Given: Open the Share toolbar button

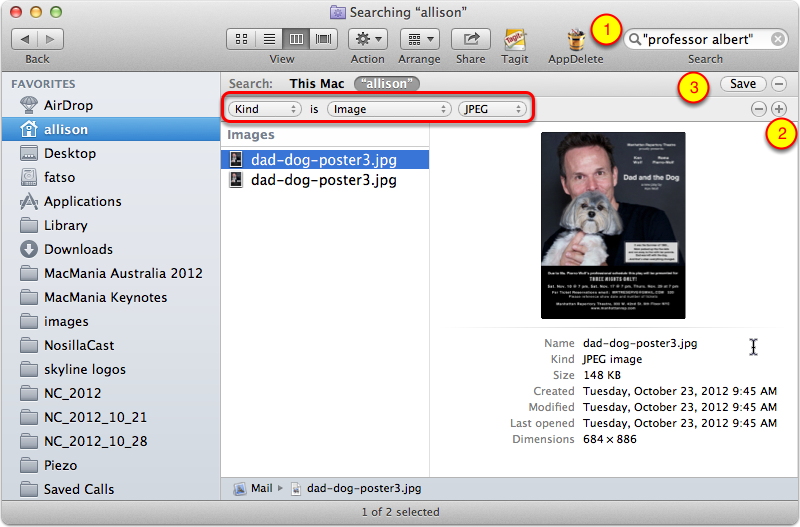Looking at the screenshot, I should (470, 39).
